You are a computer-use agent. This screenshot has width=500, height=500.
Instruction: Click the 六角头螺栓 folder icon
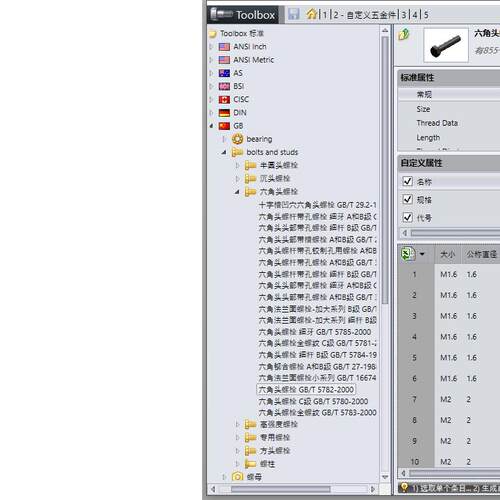point(250,192)
